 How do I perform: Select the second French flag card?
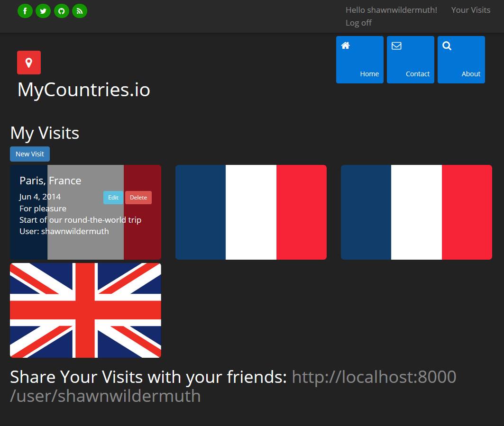click(251, 212)
